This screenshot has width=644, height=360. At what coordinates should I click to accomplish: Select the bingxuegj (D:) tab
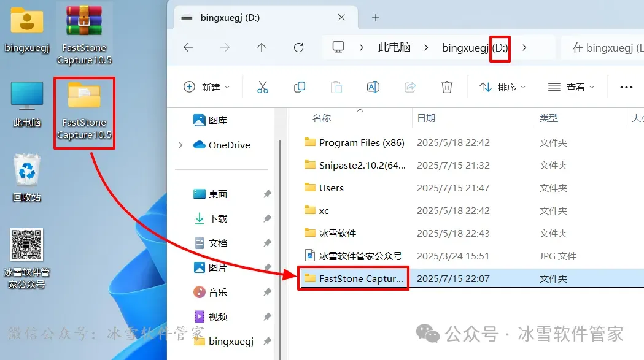265,18
